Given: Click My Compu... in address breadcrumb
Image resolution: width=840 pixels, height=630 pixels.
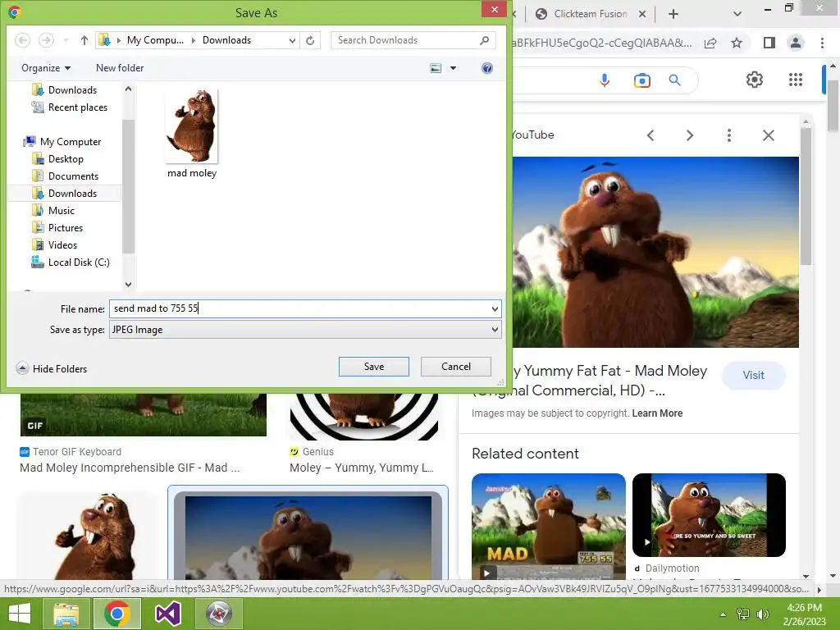Looking at the screenshot, I should pyautogui.click(x=155, y=40).
